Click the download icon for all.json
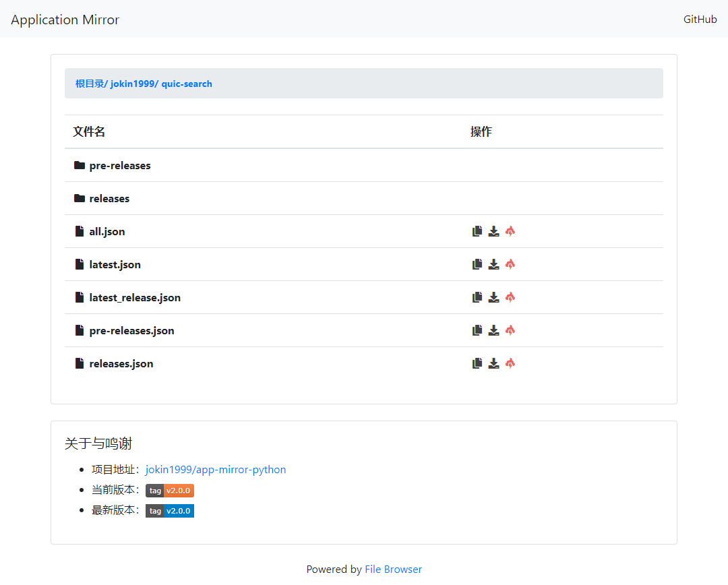The height and width of the screenshot is (585, 728). click(493, 230)
